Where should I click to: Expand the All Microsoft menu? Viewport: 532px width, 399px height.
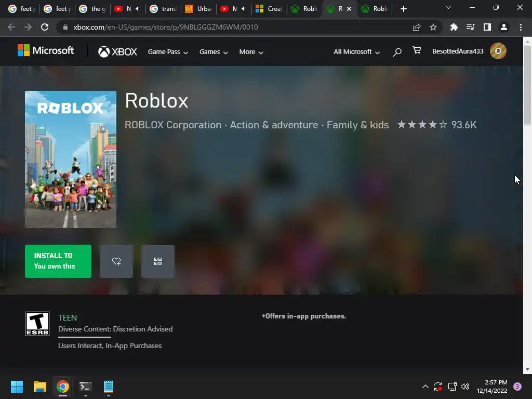pos(356,52)
